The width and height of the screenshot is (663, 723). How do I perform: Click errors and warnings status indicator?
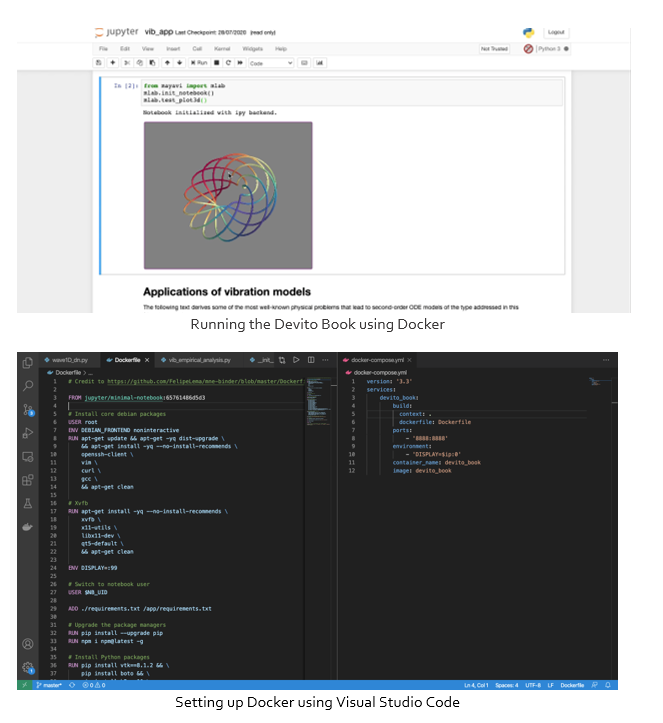[94, 685]
